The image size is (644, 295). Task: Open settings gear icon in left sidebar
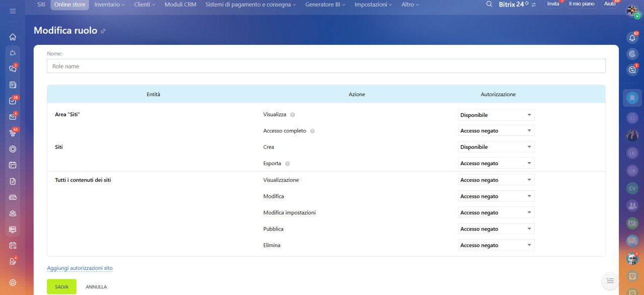pyautogui.click(x=13, y=282)
